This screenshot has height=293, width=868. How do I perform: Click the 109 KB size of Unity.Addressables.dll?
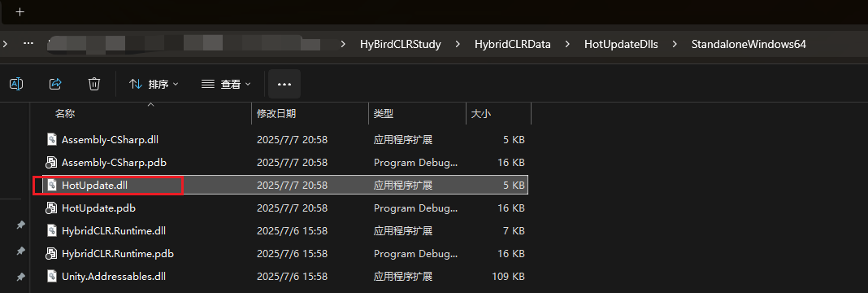click(508, 276)
